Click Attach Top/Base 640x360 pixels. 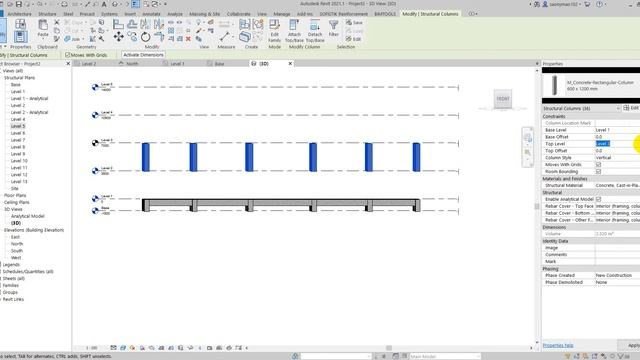[x=293, y=31]
